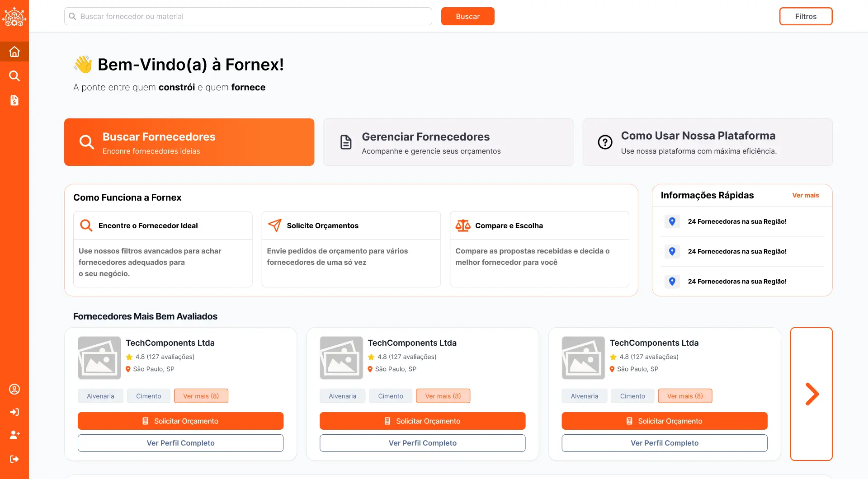
Task: Open the user profile icon in sidebar
Action: point(14,389)
